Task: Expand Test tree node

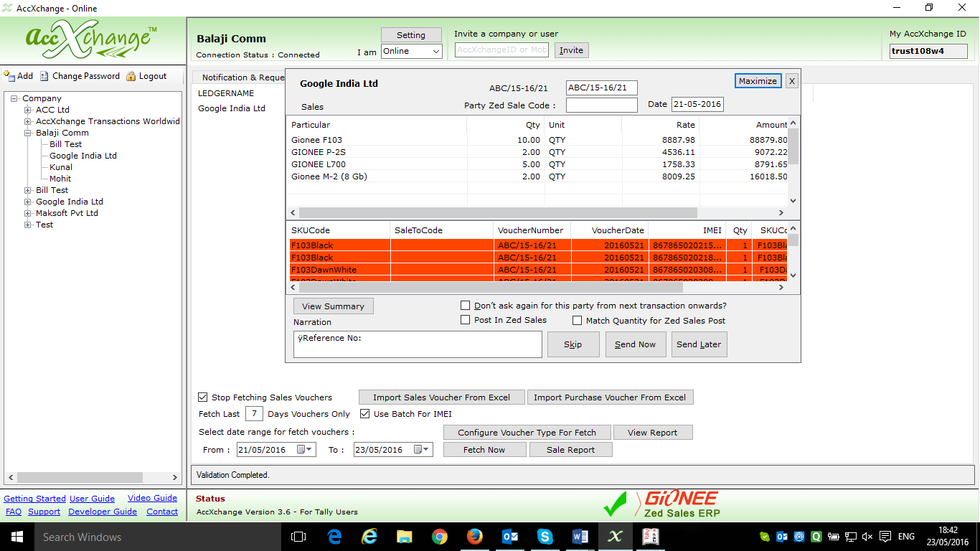Action: (28, 225)
